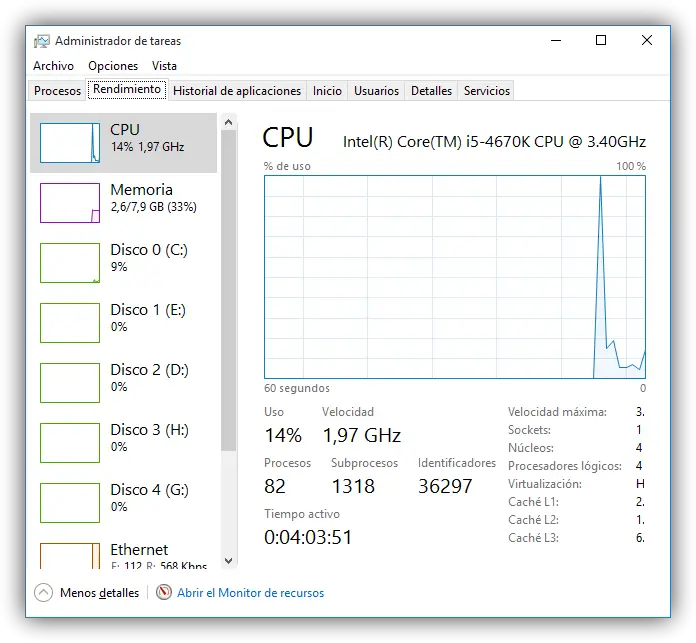Open the Usuarios tab
Image resolution: width=696 pixels, height=643 pixels.
(x=376, y=91)
